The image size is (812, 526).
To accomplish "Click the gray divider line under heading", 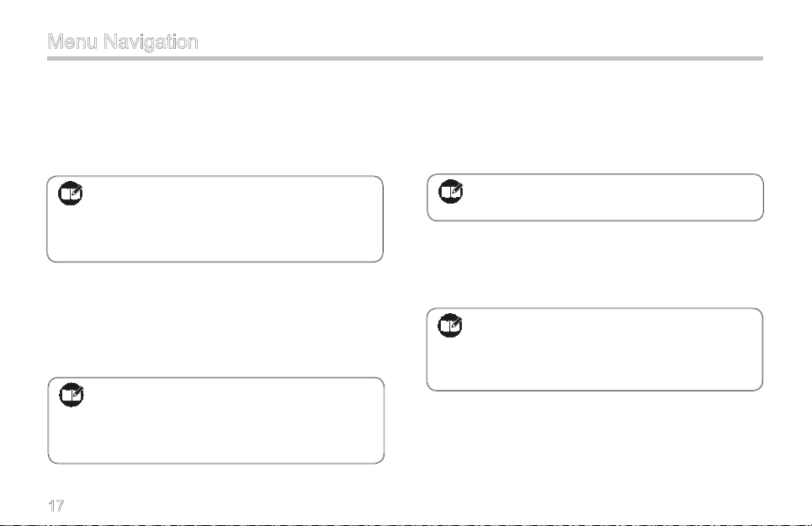I will pyautogui.click(x=405, y=59).
